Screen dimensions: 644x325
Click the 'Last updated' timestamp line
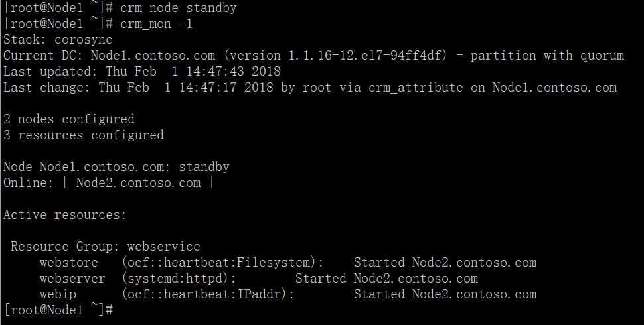(x=141, y=72)
